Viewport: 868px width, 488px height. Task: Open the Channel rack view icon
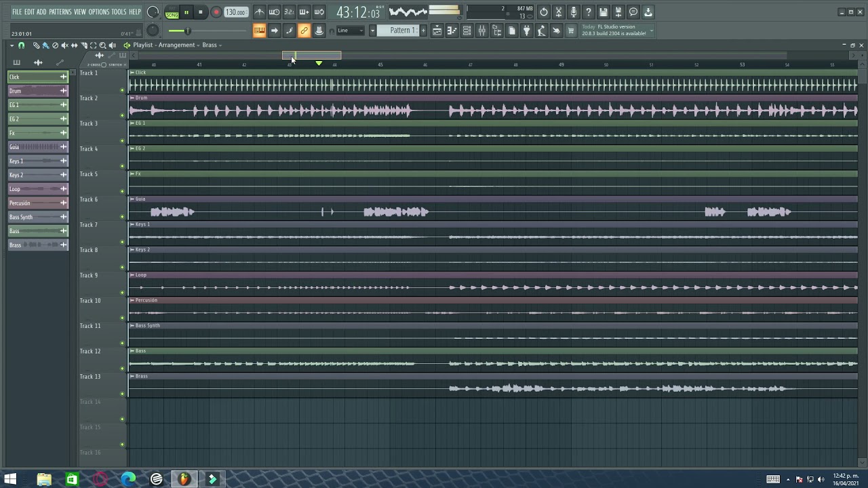tap(467, 30)
